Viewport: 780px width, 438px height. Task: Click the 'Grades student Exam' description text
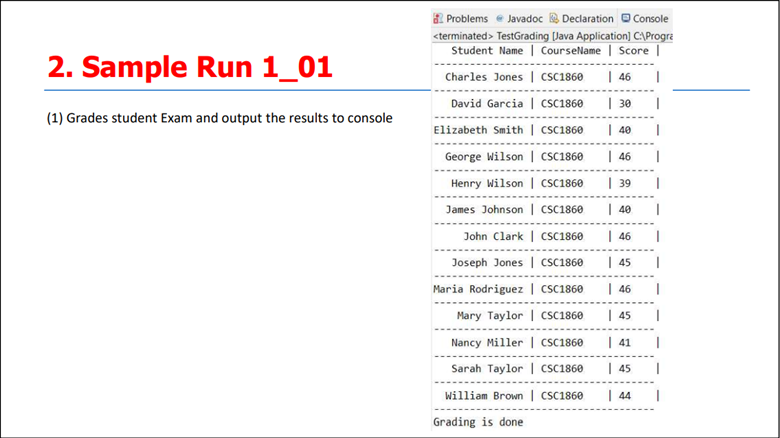(x=219, y=118)
